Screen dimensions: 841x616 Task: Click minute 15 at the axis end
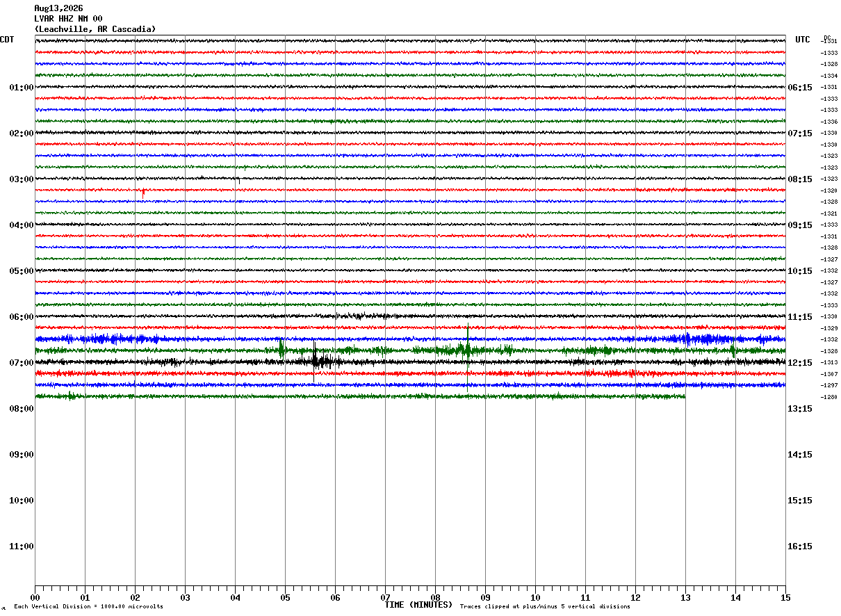click(785, 597)
